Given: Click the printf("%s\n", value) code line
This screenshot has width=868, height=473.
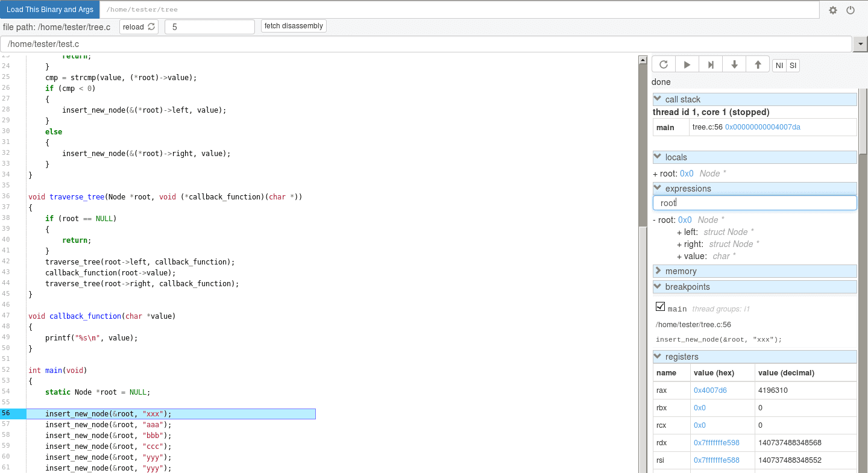Looking at the screenshot, I should (x=92, y=338).
